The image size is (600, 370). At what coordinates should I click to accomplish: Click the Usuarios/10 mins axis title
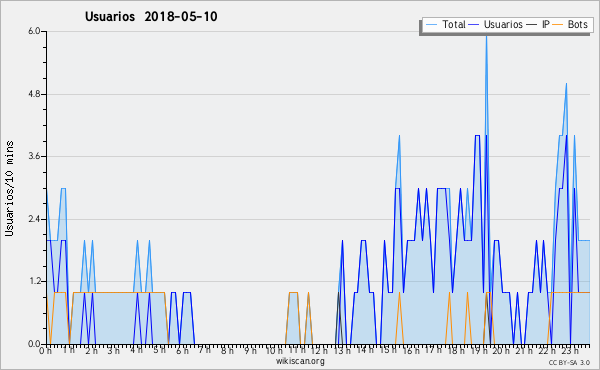click(x=9, y=189)
